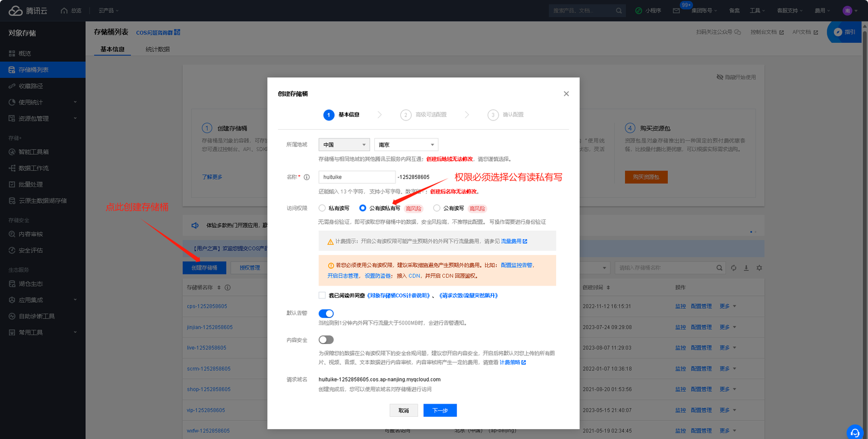This screenshot has height=439, width=868.
Task: Expand the 云产品 menu in top bar
Action: tap(108, 11)
